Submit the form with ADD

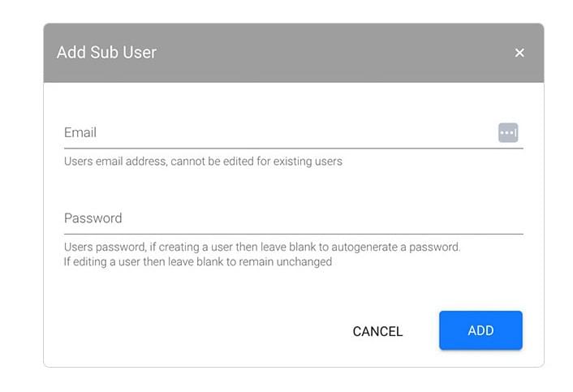tap(480, 330)
